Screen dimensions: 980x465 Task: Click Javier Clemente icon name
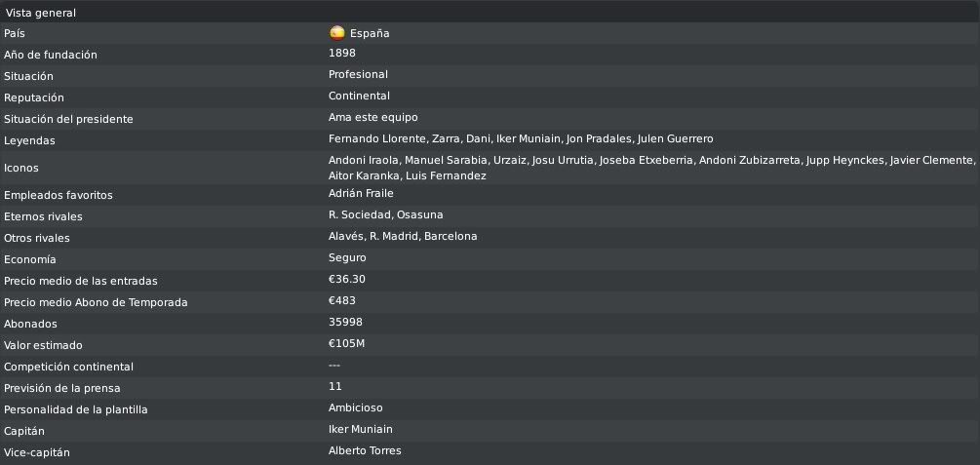click(x=931, y=161)
